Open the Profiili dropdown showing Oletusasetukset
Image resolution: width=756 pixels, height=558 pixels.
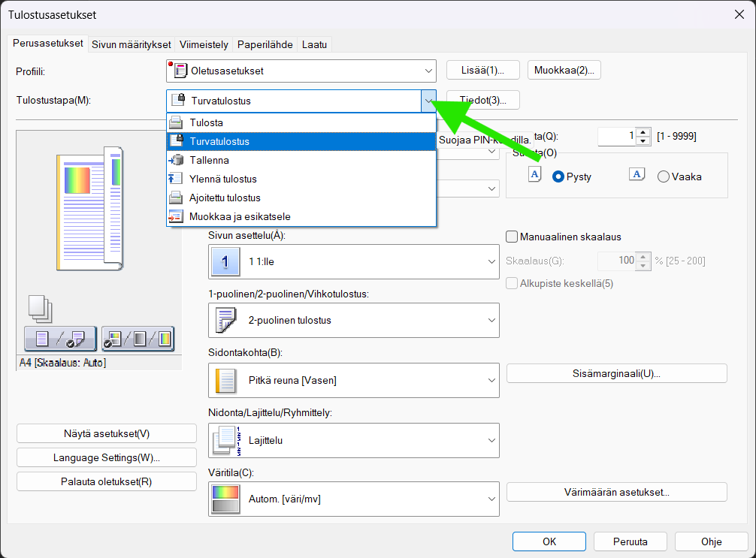(x=301, y=71)
